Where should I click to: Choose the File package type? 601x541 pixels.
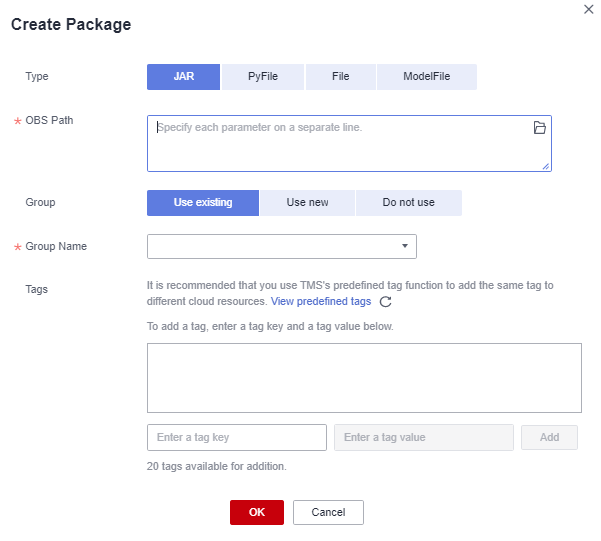340,77
